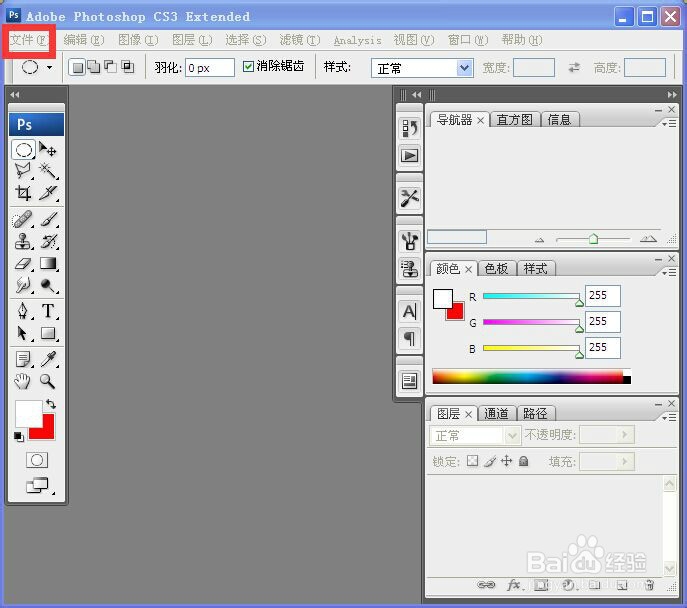The image size is (687, 608).
Task: Open the layer blend mode dropdown
Action: tap(475, 436)
